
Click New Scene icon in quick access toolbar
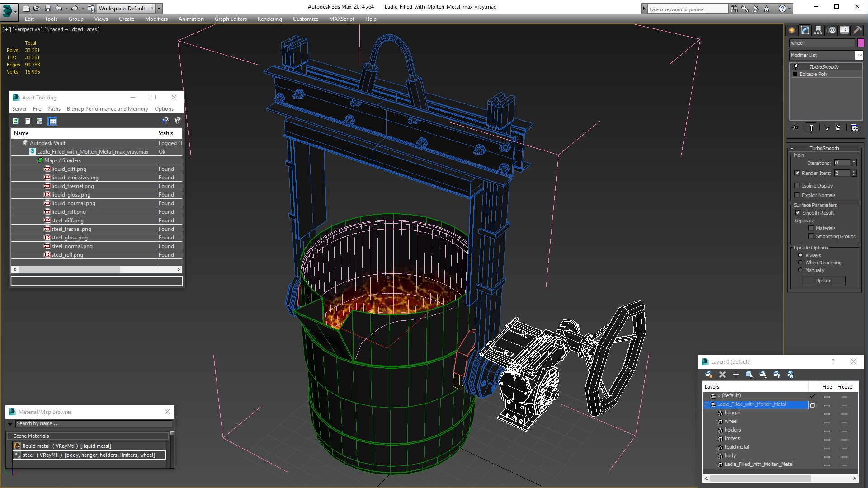click(26, 8)
